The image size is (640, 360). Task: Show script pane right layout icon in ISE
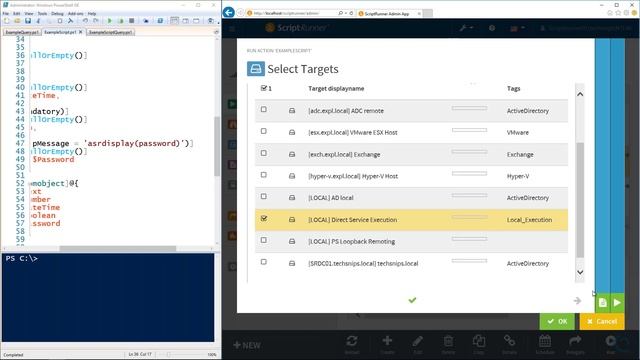[x=185, y=21]
